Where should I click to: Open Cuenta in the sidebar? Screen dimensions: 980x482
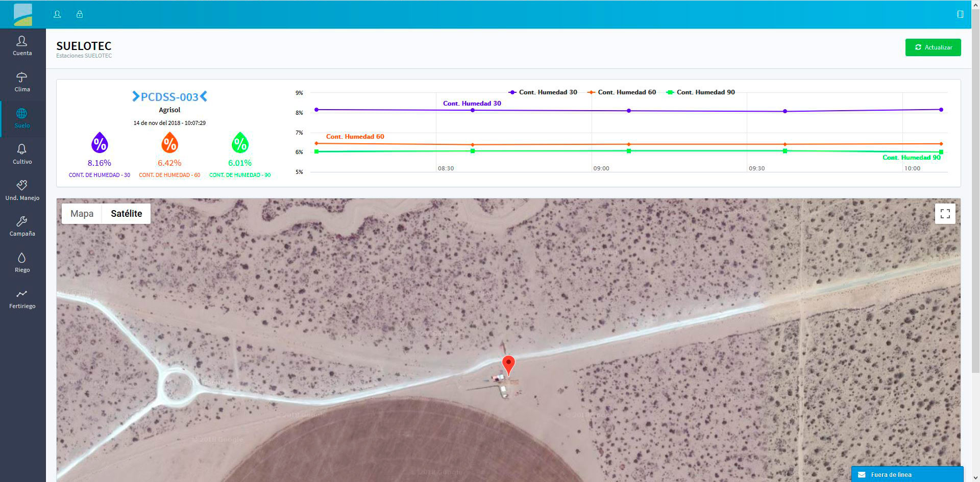click(22, 45)
